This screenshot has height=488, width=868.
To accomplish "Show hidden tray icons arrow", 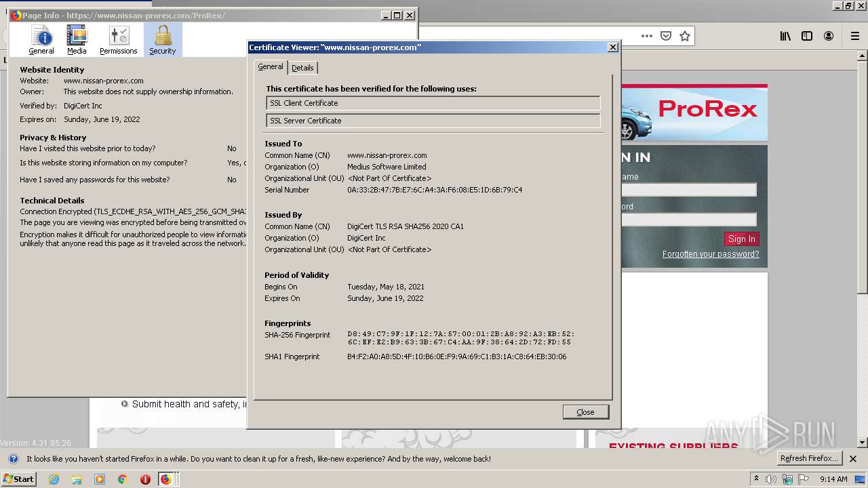I will coord(756,479).
